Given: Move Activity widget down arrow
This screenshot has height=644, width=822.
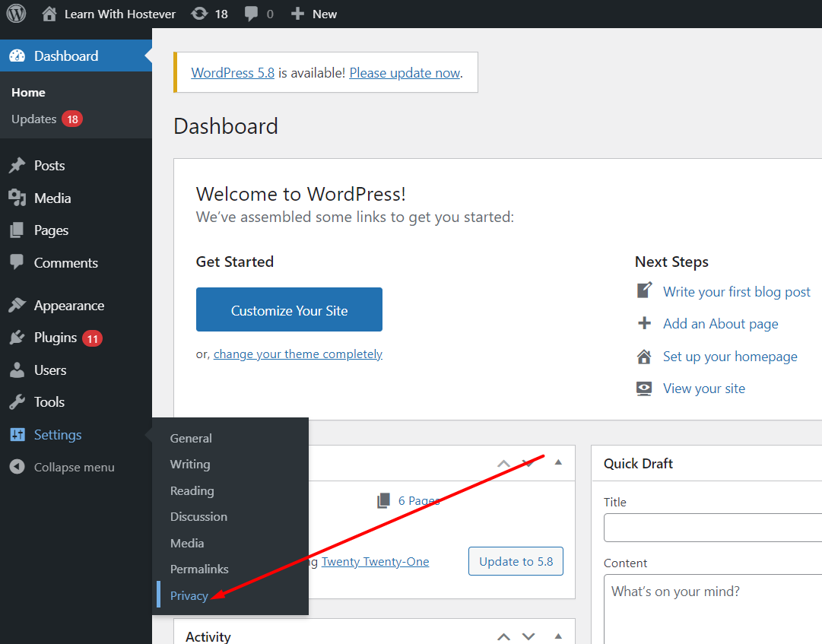Looking at the screenshot, I should pos(528,636).
